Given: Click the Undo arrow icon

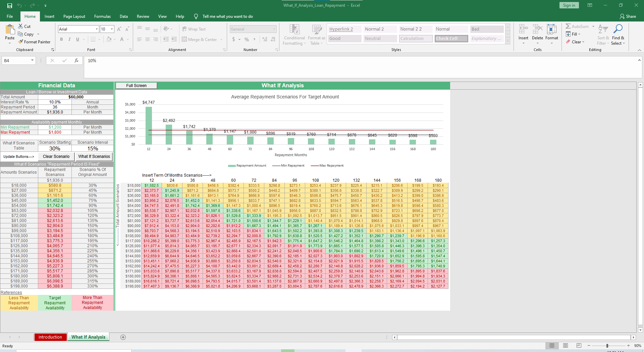Looking at the screenshot, I should click(19, 5).
